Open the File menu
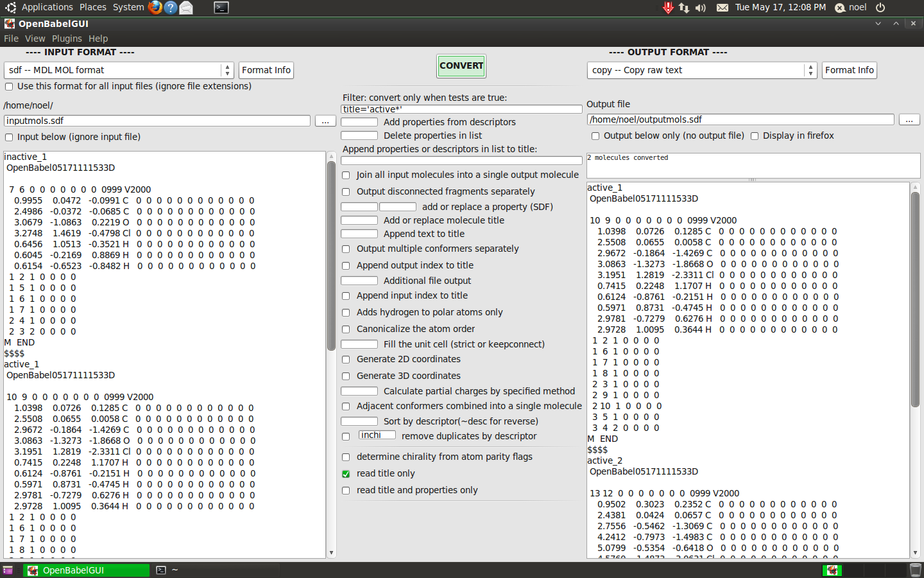924x578 pixels. [x=11, y=39]
